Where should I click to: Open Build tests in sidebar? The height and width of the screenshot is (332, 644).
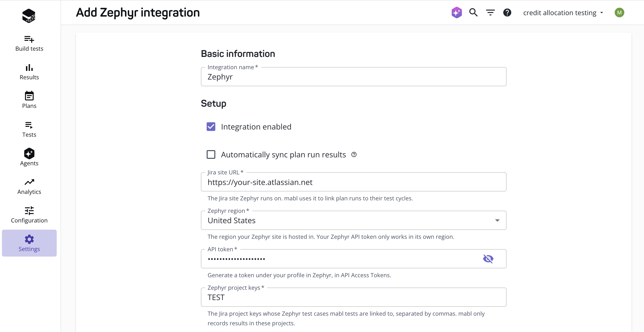29,43
